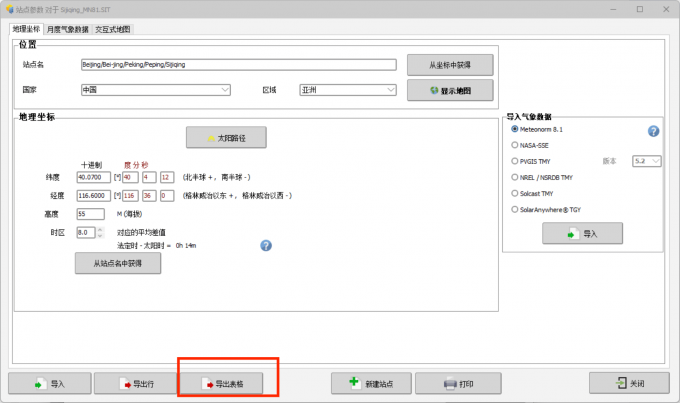The height and width of the screenshot is (403, 680).
Task: Switch to the 交互式地图 tab
Action: click(113, 29)
